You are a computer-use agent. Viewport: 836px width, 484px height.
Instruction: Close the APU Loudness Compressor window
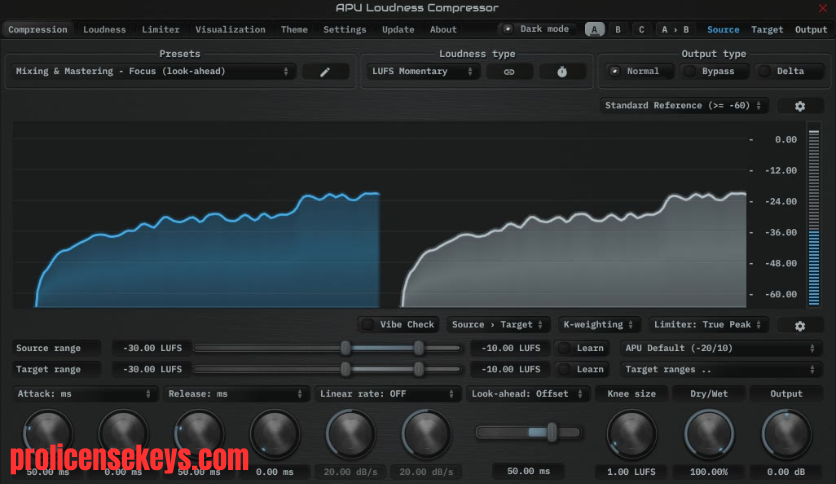823,8
